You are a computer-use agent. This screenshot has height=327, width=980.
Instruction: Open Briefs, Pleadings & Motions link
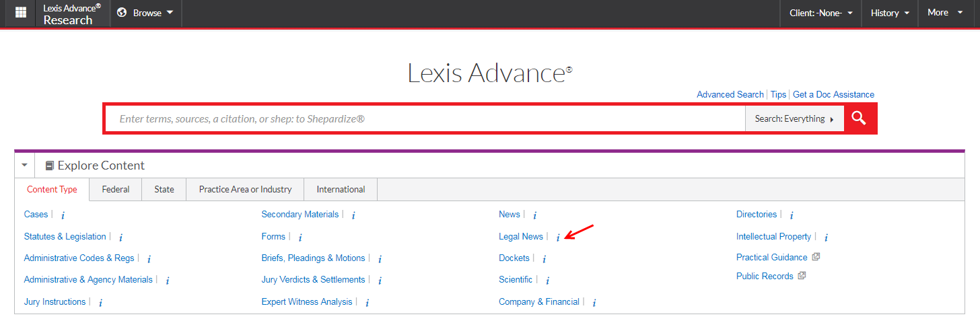coord(313,258)
